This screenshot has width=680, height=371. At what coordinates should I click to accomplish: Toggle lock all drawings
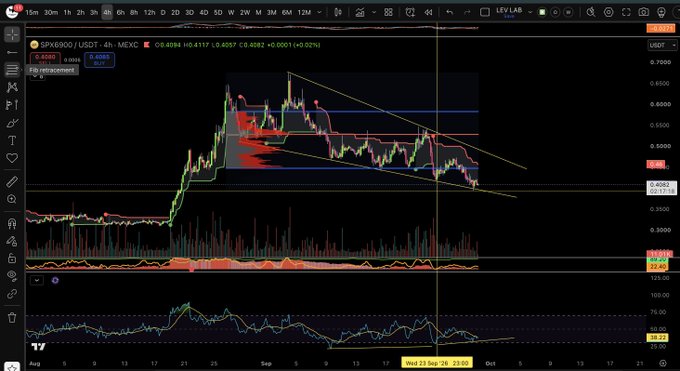click(12, 258)
